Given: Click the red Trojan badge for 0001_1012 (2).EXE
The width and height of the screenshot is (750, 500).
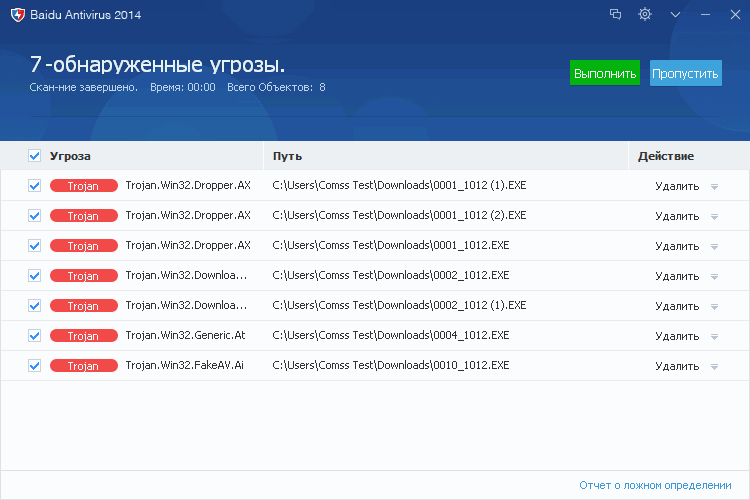Looking at the screenshot, I should pyautogui.click(x=84, y=216).
